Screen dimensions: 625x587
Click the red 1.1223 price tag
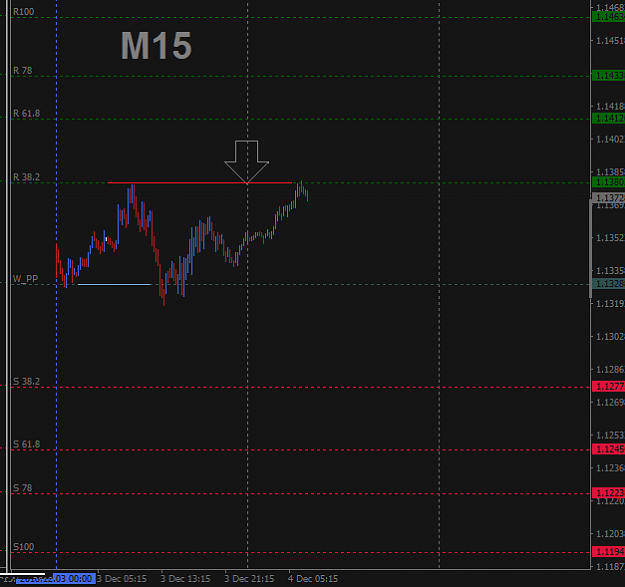tap(609, 493)
